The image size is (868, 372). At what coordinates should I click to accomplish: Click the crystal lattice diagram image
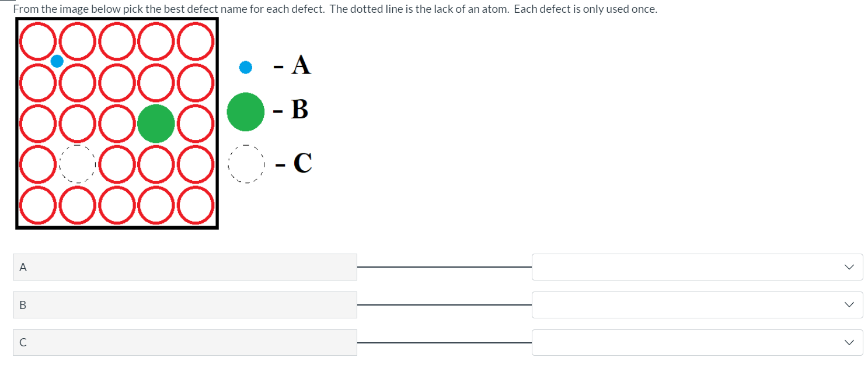point(117,123)
